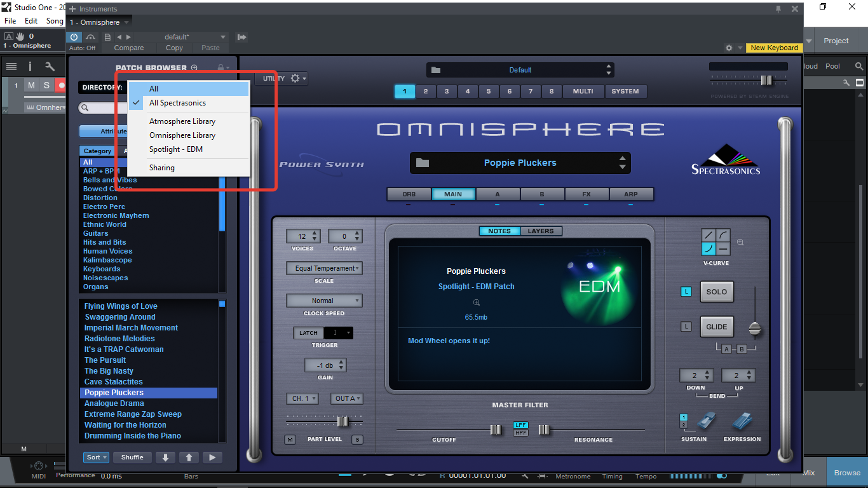Open the Equal Temperament scale dropdown
The height and width of the screenshot is (488, 868).
324,269
